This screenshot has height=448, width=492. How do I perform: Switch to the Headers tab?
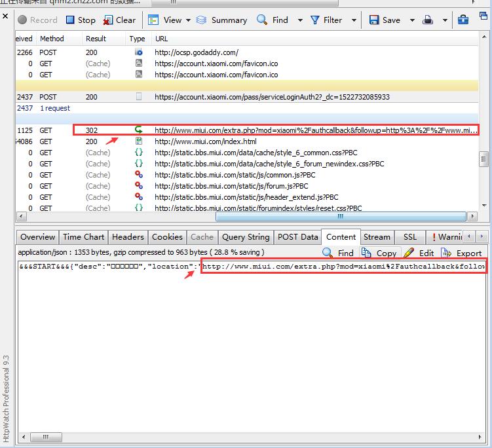point(128,237)
